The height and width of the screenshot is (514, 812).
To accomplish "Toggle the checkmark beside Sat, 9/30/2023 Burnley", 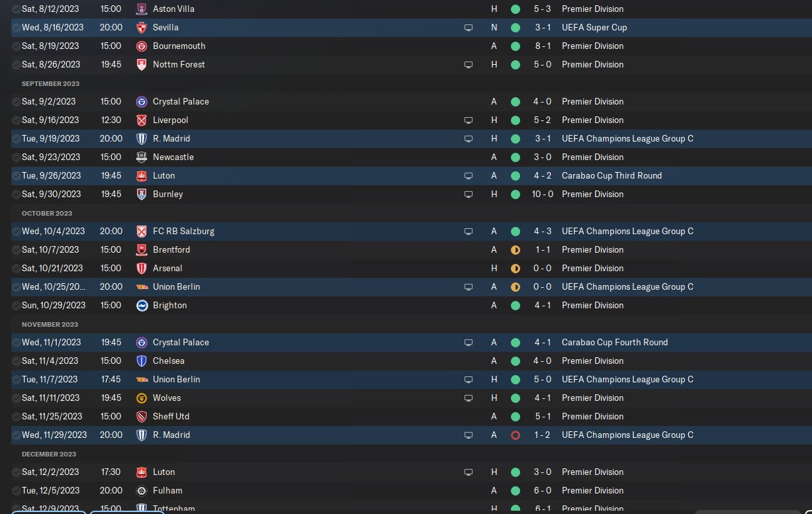I will coord(16,194).
